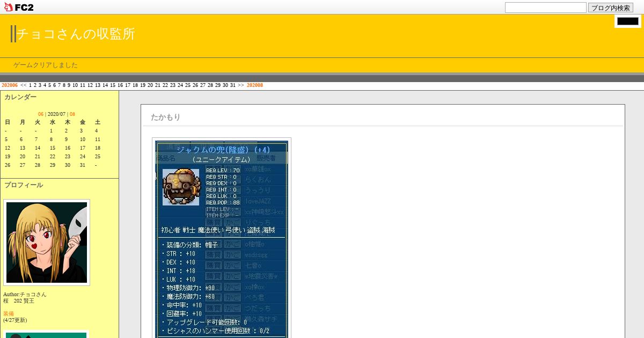Viewport: 644px width, 338px height.
Task: Go to the next month 202008
Action: (x=255, y=85)
